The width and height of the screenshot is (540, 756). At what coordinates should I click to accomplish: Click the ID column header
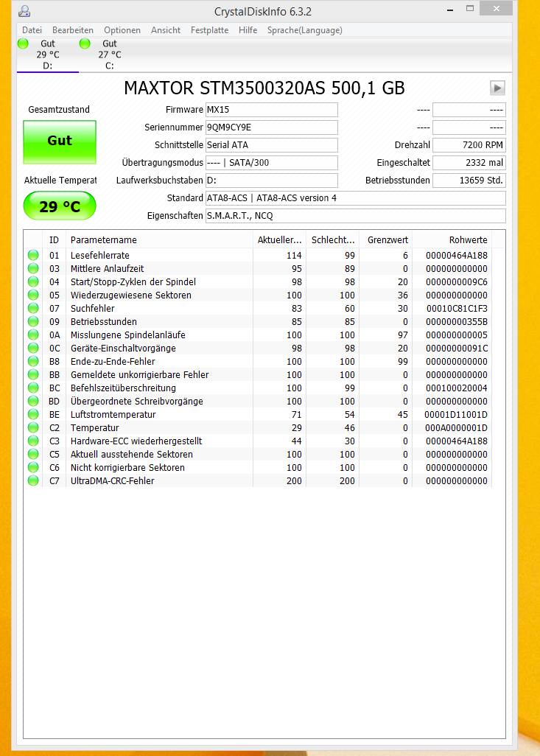coord(54,239)
